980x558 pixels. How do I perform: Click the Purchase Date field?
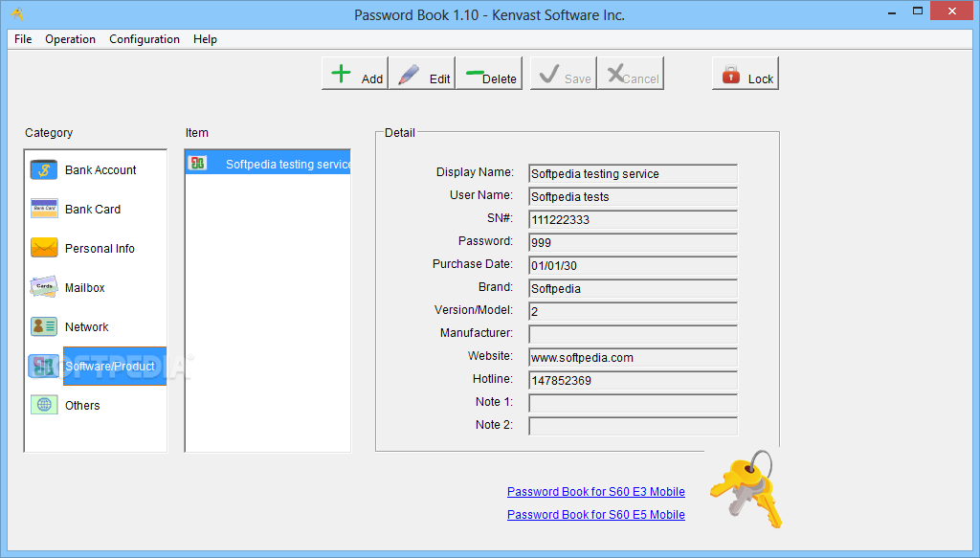point(633,265)
